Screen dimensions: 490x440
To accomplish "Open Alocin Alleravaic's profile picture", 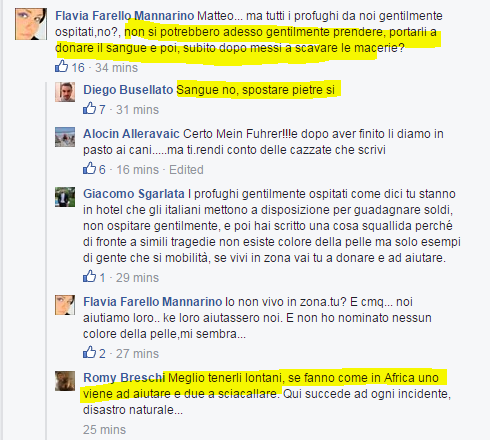I will 65,137.
